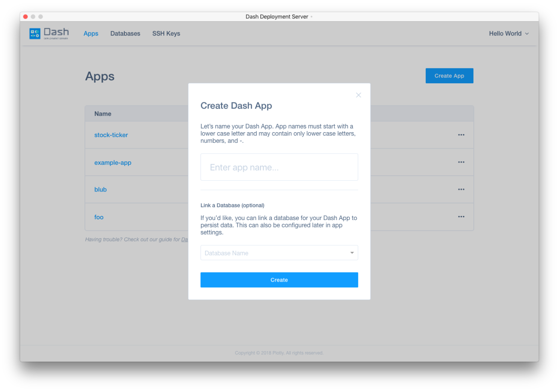Click the Create Dash App heading
558x392 pixels.
click(236, 106)
